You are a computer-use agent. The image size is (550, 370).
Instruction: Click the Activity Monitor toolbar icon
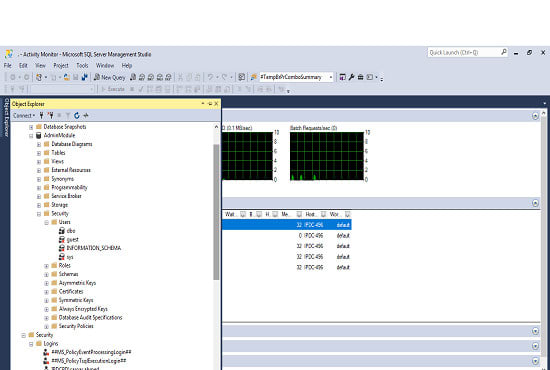pyautogui.click(x=242, y=77)
